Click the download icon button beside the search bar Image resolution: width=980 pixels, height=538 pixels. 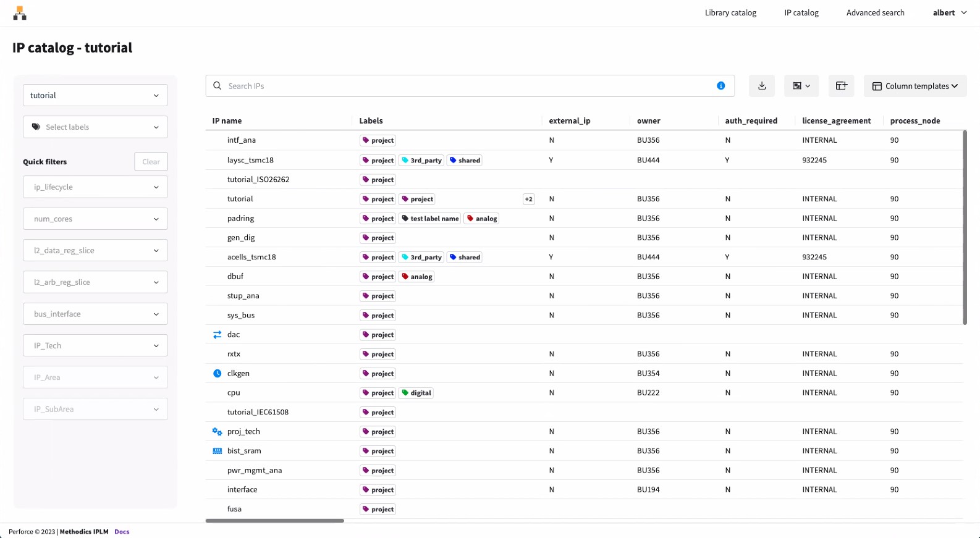tap(762, 86)
